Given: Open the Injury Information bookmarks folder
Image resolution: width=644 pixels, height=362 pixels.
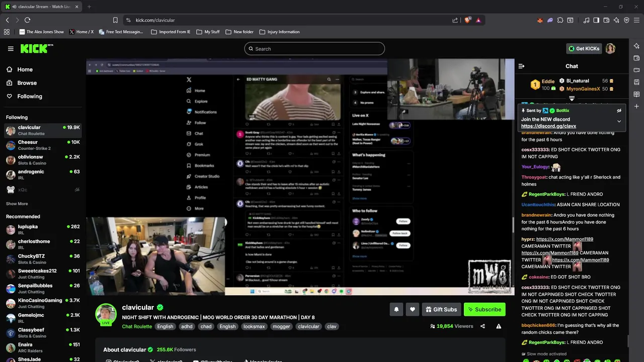Looking at the screenshot, I should coord(279,32).
